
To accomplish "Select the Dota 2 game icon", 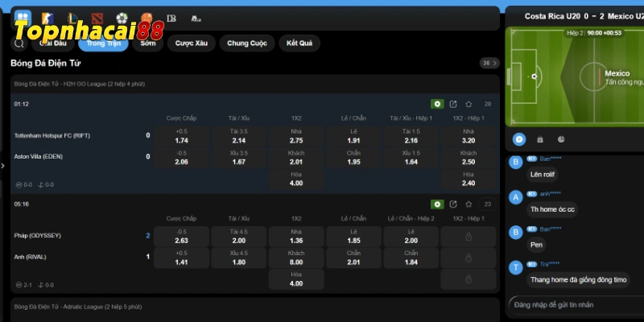I will click(x=97, y=19).
